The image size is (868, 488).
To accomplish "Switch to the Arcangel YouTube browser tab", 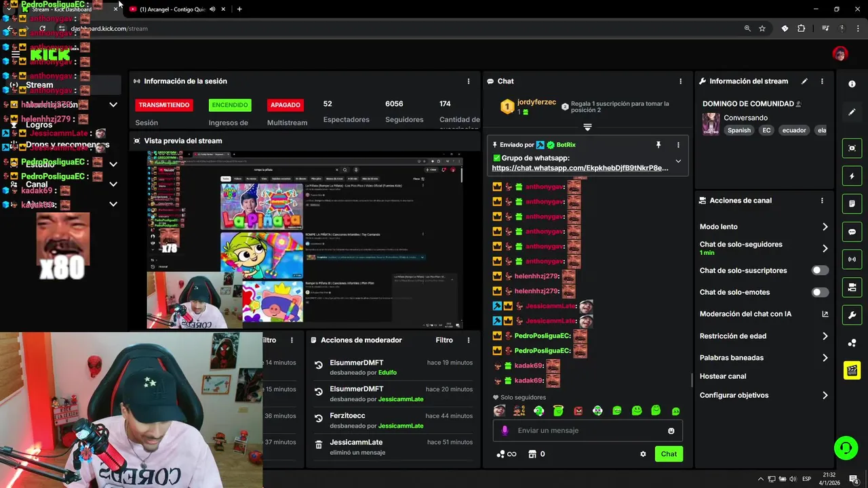I will (173, 9).
